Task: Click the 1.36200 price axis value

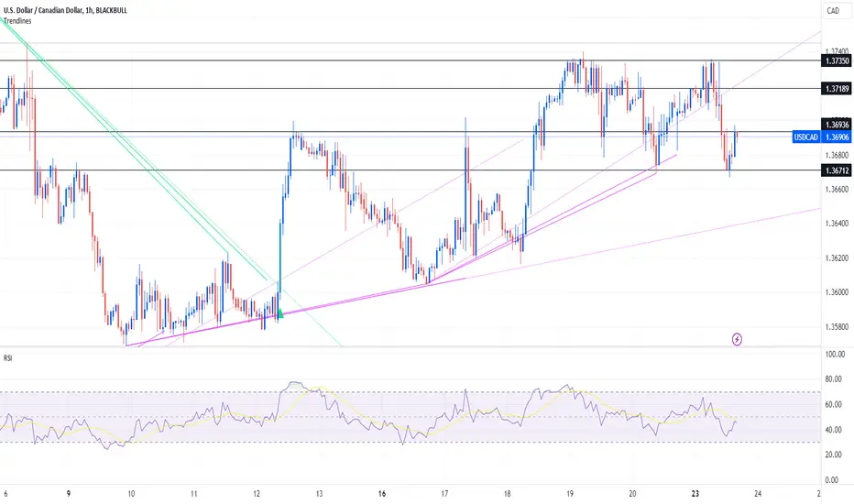Action: (837, 257)
